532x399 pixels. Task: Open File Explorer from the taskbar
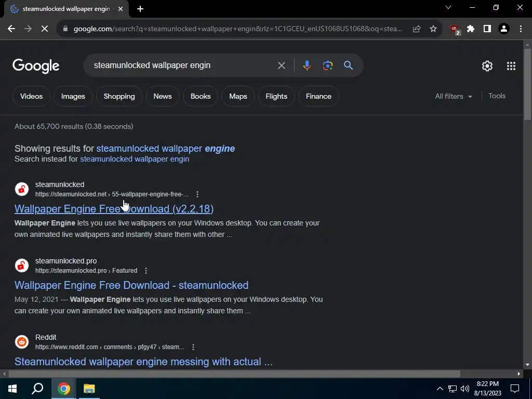point(89,389)
